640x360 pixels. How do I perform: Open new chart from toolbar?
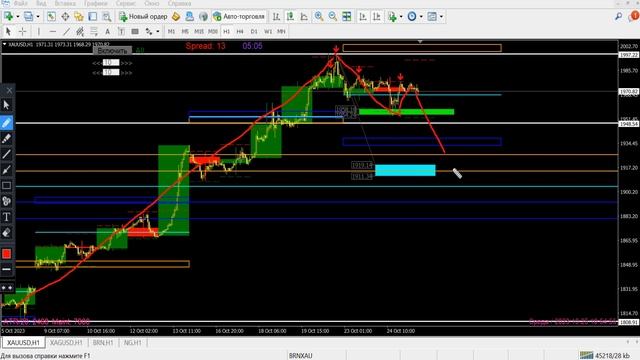point(8,16)
